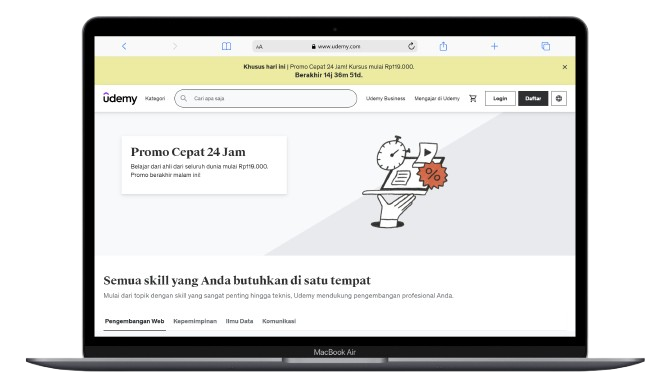The height and width of the screenshot is (375, 666).
Task: Open the Safari share sheet icon
Action: [443, 46]
